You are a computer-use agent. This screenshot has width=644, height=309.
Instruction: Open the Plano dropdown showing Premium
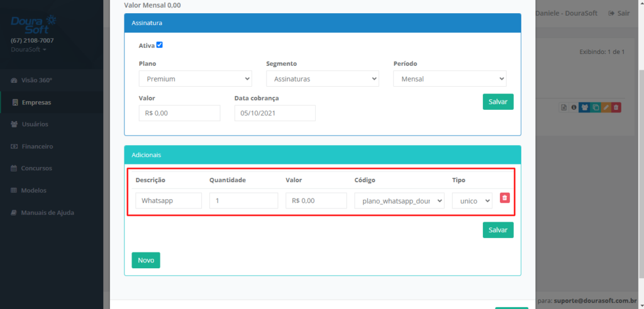click(x=195, y=79)
